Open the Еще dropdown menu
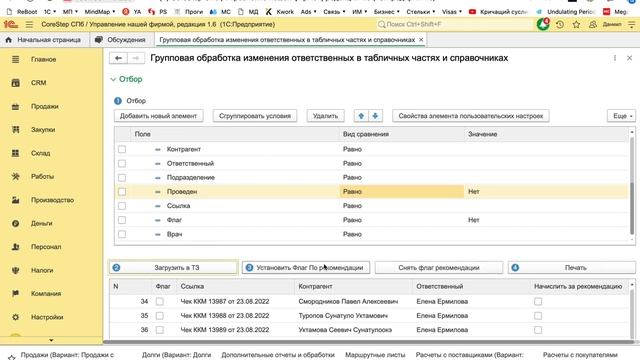Screen dimensions: 640x360 (622, 116)
